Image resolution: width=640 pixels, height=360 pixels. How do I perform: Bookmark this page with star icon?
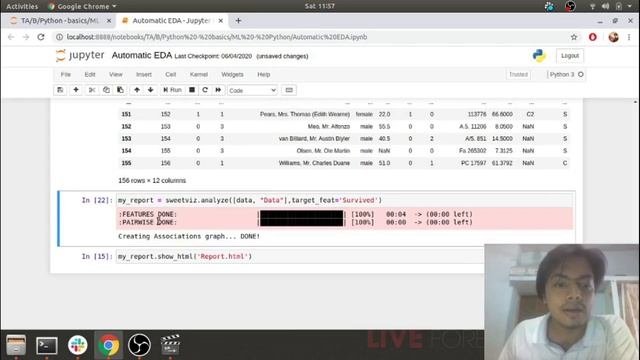pos(574,37)
